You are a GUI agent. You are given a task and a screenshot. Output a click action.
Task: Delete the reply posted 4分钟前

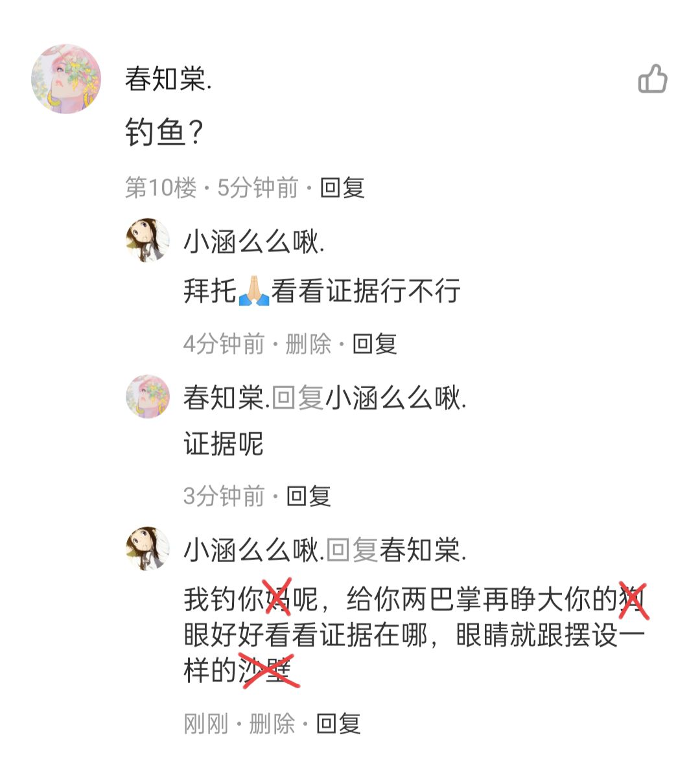tap(309, 344)
